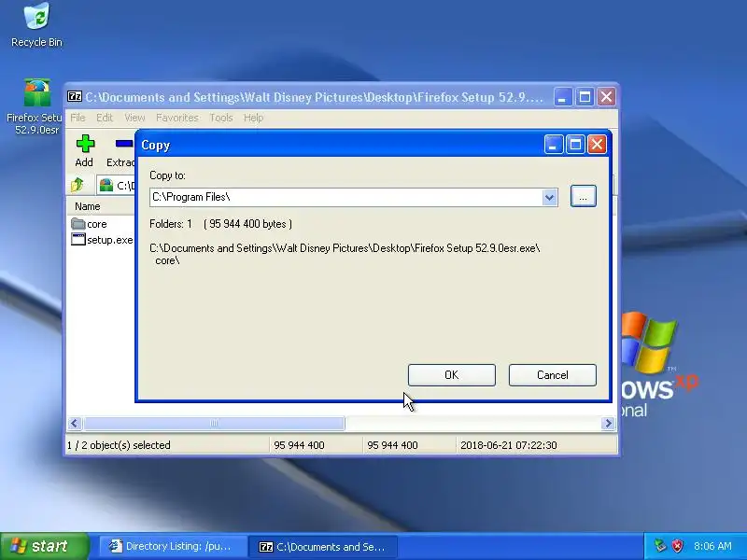The height and width of the screenshot is (560, 747).
Task: Open the Favorites menu in 7-Zip
Action: click(177, 118)
